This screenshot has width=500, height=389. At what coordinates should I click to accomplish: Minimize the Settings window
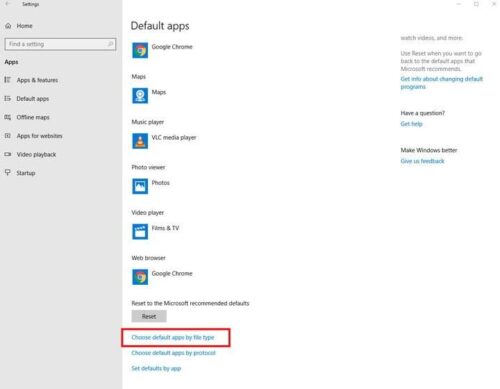[459, 4]
